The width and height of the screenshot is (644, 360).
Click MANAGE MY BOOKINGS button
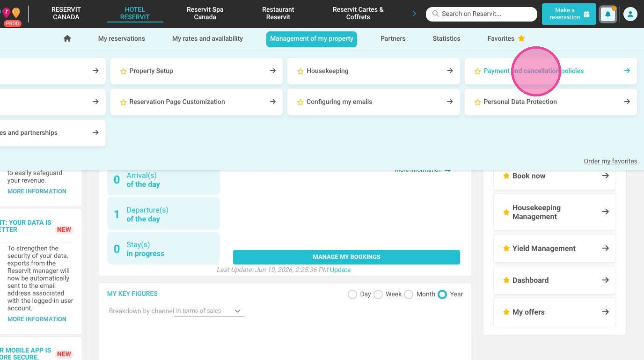pyautogui.click(x=346, y=257)
